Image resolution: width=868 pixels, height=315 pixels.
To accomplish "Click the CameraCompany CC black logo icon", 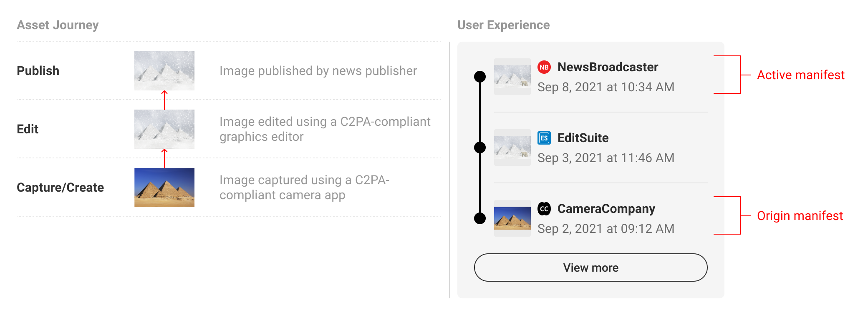I will tap(544, 209).
